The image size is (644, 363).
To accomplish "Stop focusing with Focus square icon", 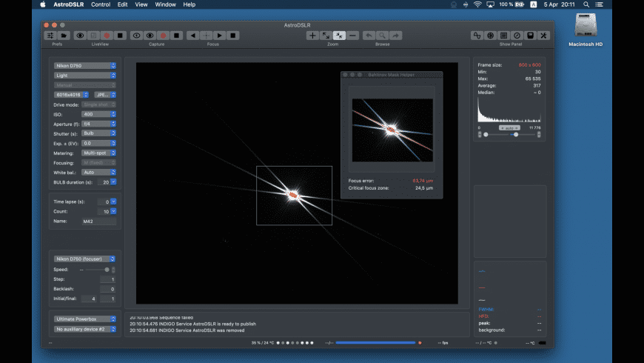I will (x=233, y=36).
